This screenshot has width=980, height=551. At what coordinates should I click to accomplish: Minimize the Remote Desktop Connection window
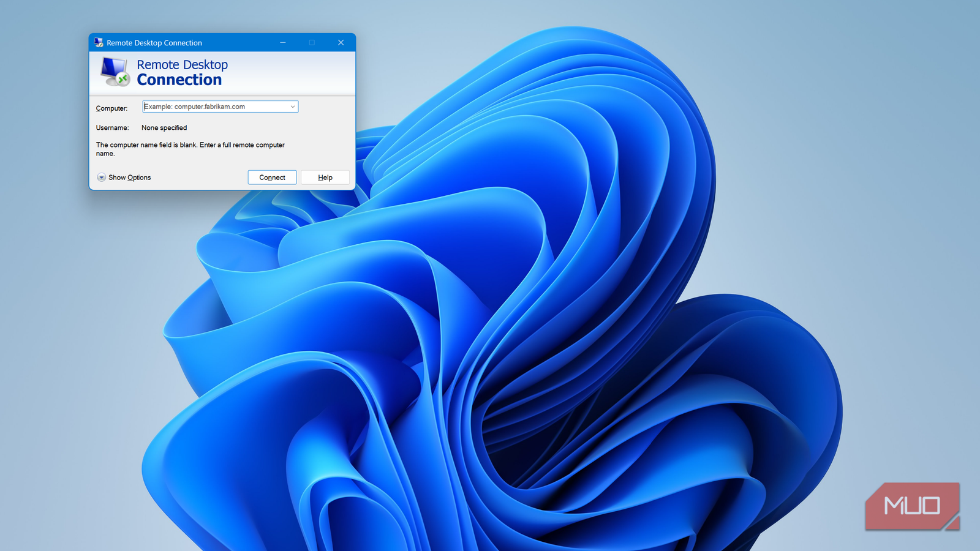pyautogui.click(x=283, y=43)
